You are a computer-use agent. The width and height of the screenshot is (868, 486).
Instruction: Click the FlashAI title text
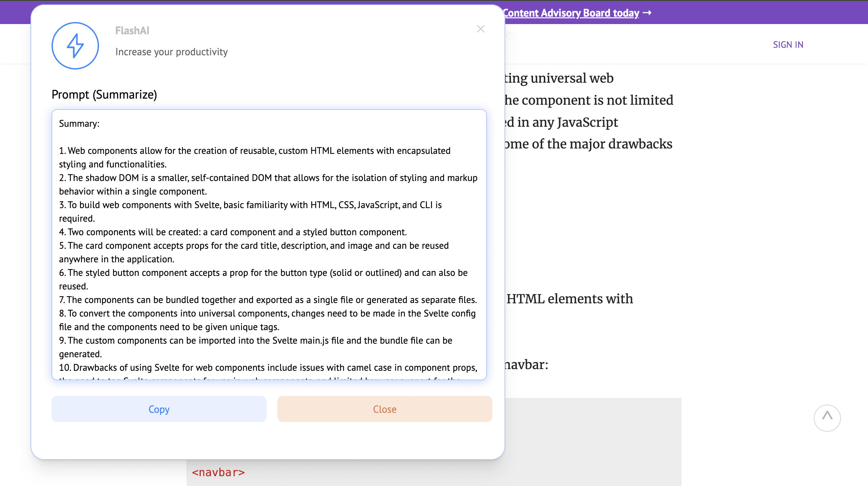click(x=132, y=31)
